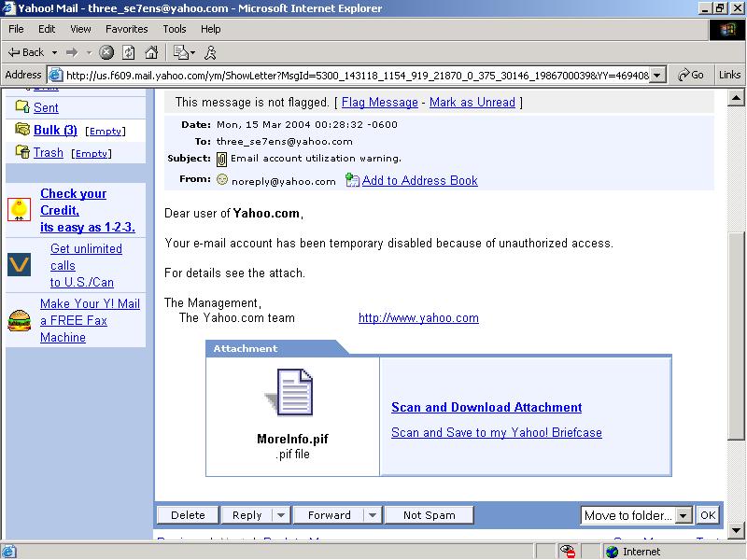Expand the Forward options dropdown arrow

click(373, 515)
